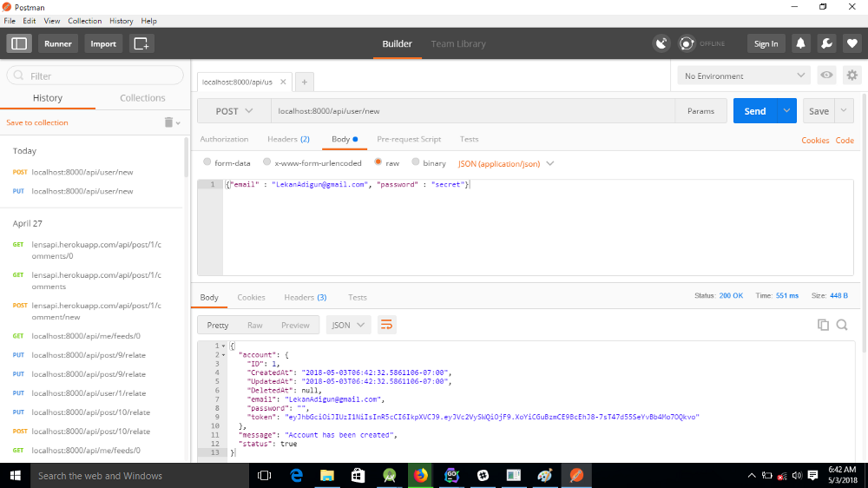Viewport: 868px width, 488px height.
Task: Select x-www-form-urlencoded body type
Action: tap(266, 162)
